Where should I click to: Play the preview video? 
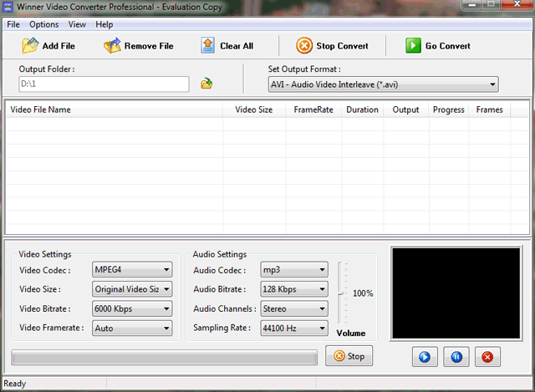point(425,357)
